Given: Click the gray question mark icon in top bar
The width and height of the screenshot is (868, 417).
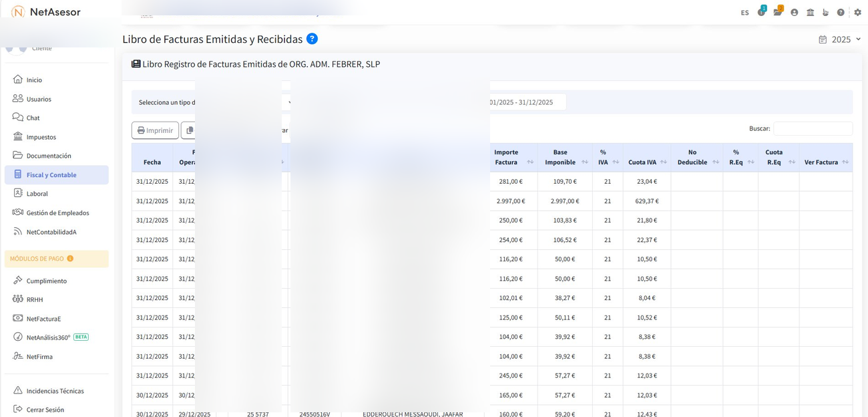Looking at the screenshot, I should [x=841, y=12].
